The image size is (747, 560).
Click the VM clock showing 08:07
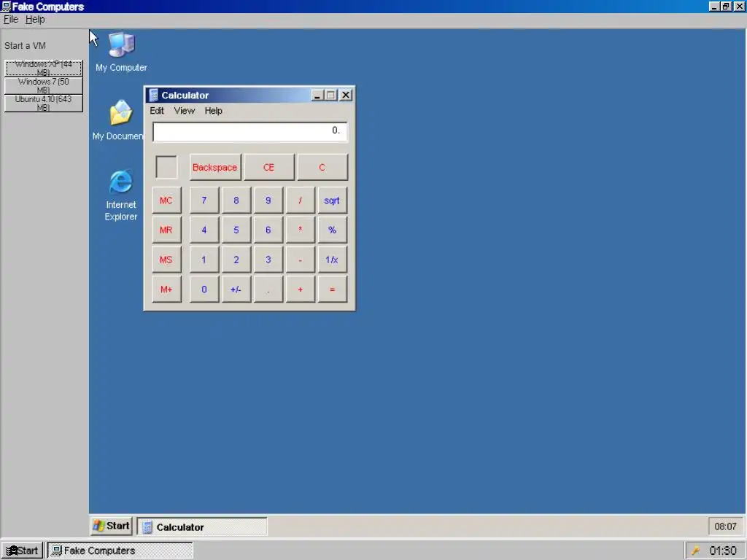point(725,526)
